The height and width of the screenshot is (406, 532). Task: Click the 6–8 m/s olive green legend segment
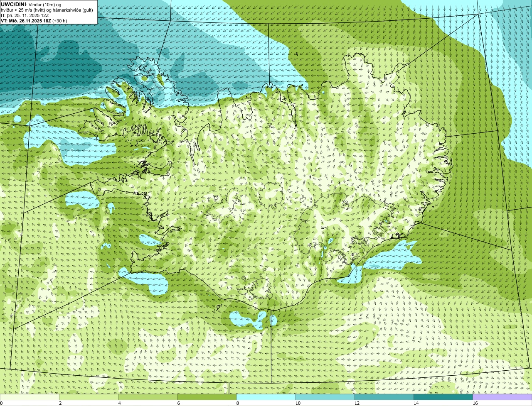pos(207,397)
